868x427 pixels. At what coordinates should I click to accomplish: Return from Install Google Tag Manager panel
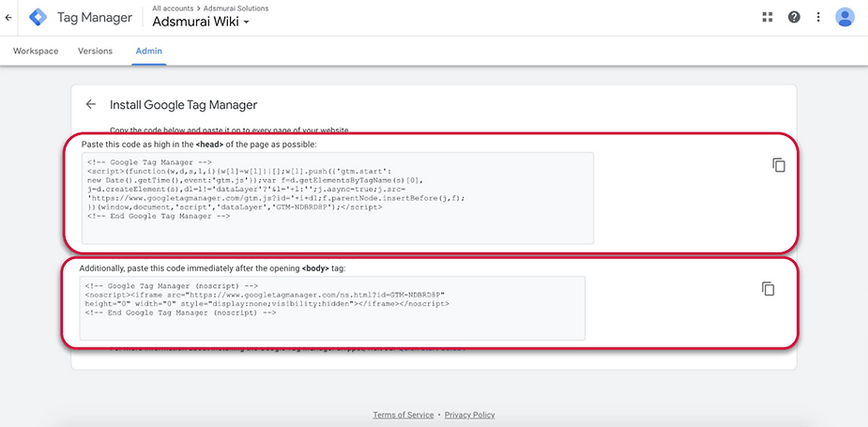(x=91, y=104)
